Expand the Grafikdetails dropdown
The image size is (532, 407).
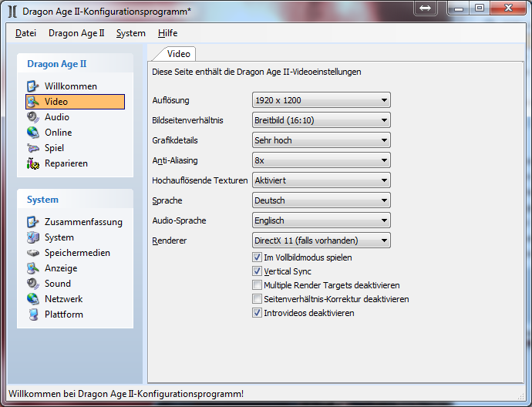pyautogui.click(x=322, y=140)
